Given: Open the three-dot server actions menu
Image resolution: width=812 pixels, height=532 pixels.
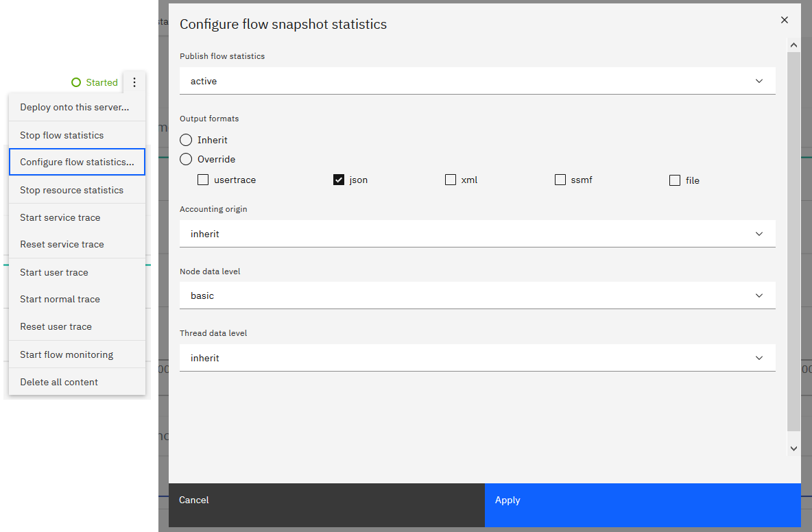Looking at the screenshot, I should 134,82.
